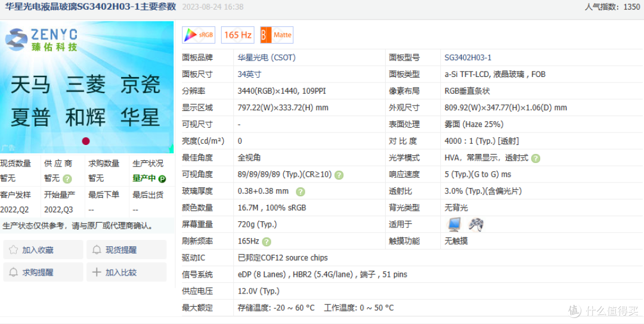Click the 5 (Typ.)(G to G) ms response value

[x=478, y=175]
